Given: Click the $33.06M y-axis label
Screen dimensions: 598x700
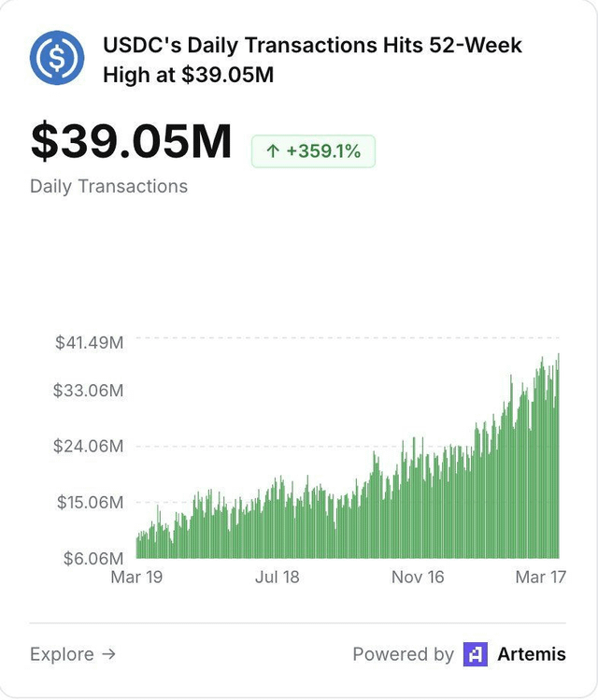Looking at the screenshot, I should (90, 390).
